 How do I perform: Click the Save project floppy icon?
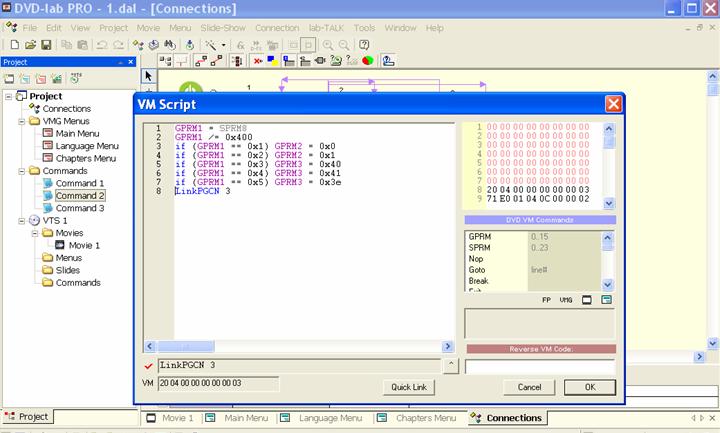46,45
